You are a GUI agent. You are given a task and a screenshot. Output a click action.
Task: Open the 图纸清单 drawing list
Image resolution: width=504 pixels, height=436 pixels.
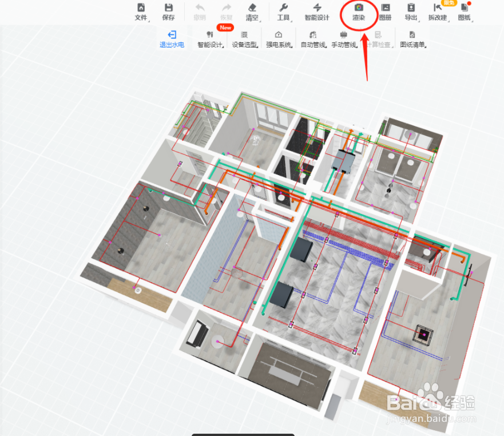413,39
